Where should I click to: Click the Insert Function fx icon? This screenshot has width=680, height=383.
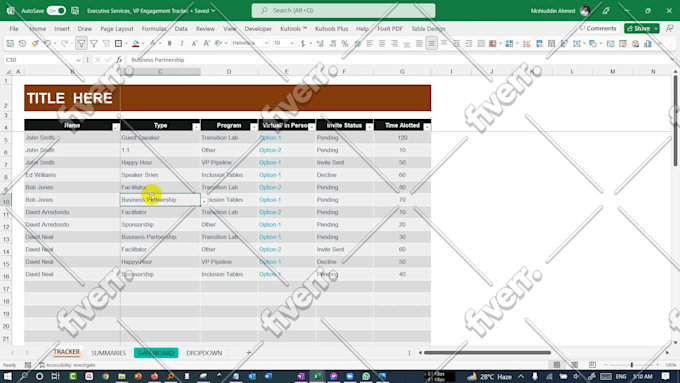[119, 60]
